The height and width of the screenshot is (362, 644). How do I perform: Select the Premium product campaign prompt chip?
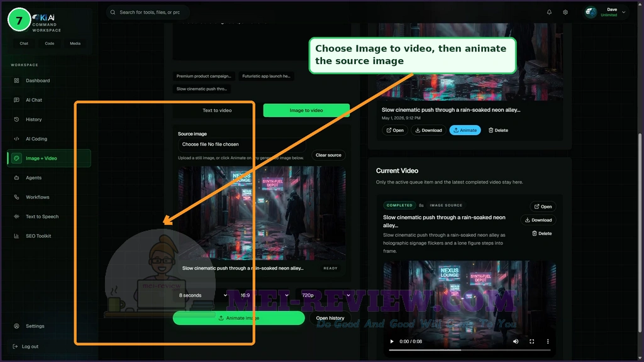204,76
